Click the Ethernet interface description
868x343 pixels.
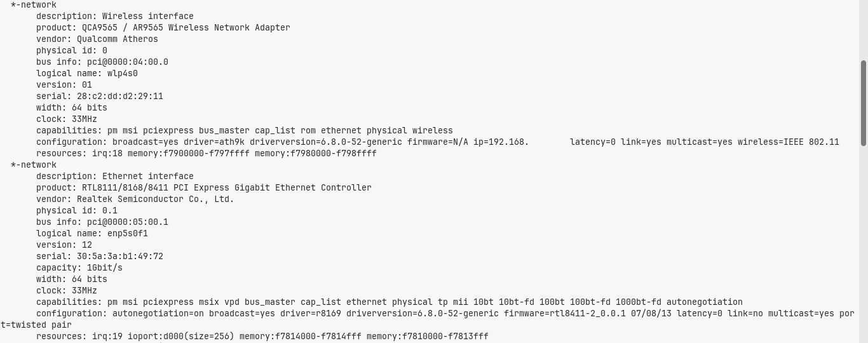click(x=148, y=177)
